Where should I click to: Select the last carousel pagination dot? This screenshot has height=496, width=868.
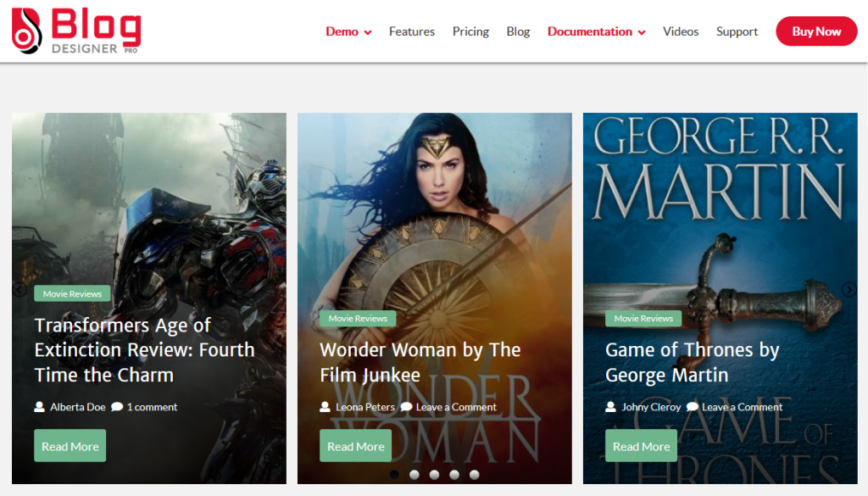[474, 475]
